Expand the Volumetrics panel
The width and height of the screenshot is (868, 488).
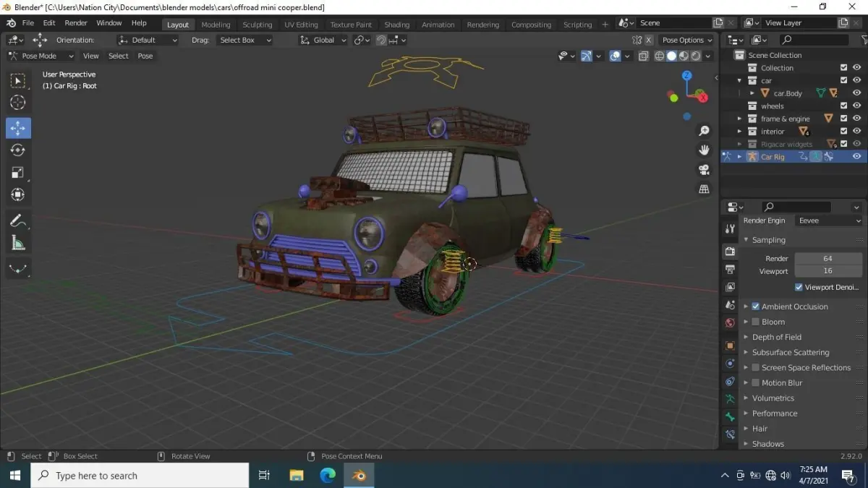pos(773,398)
